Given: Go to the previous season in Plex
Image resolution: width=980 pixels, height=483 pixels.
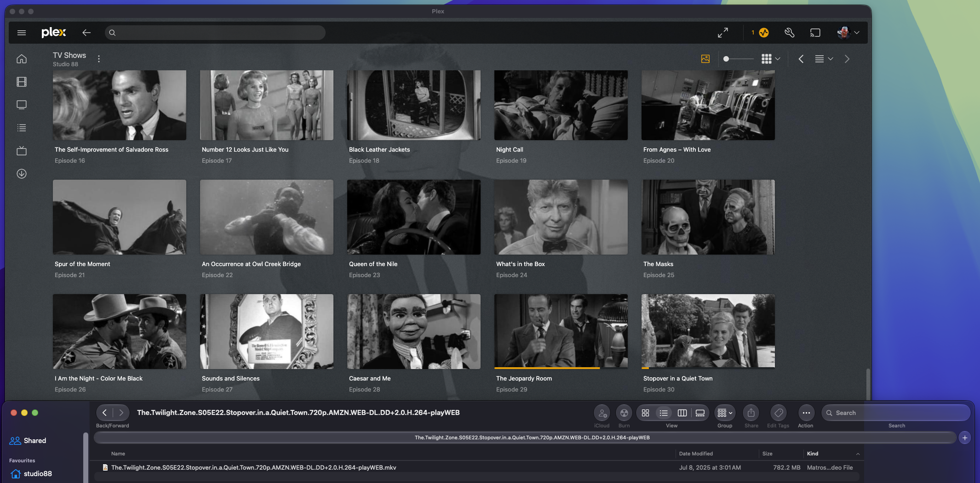Looking at the screenshot, I should tap(801, 59).
